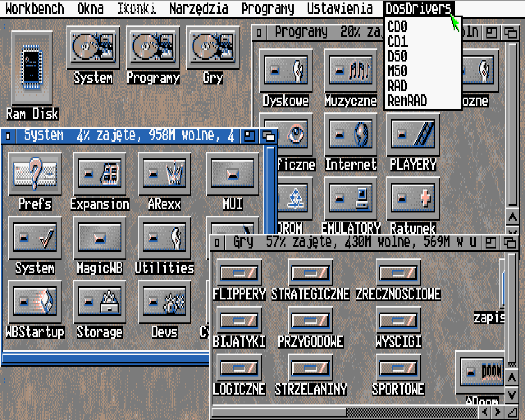
Task: Zoom the System window with zoom gadget
Action: 249,136
